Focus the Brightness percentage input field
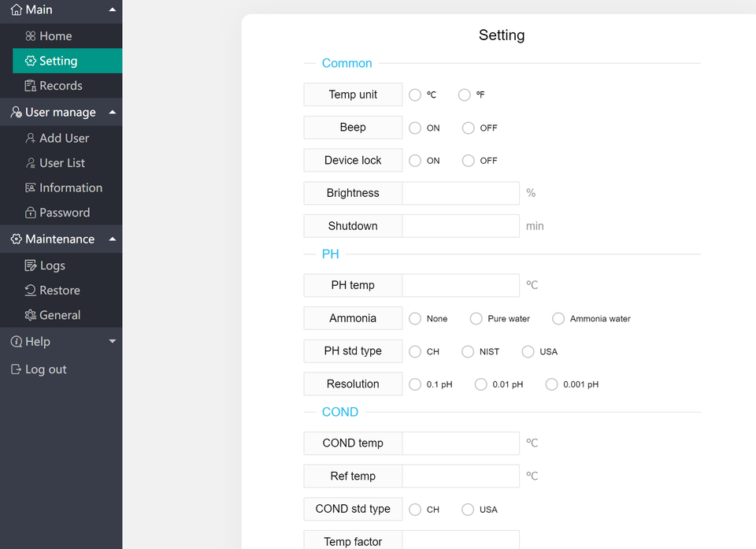756x549 pixels. click(x=461, y=193)
